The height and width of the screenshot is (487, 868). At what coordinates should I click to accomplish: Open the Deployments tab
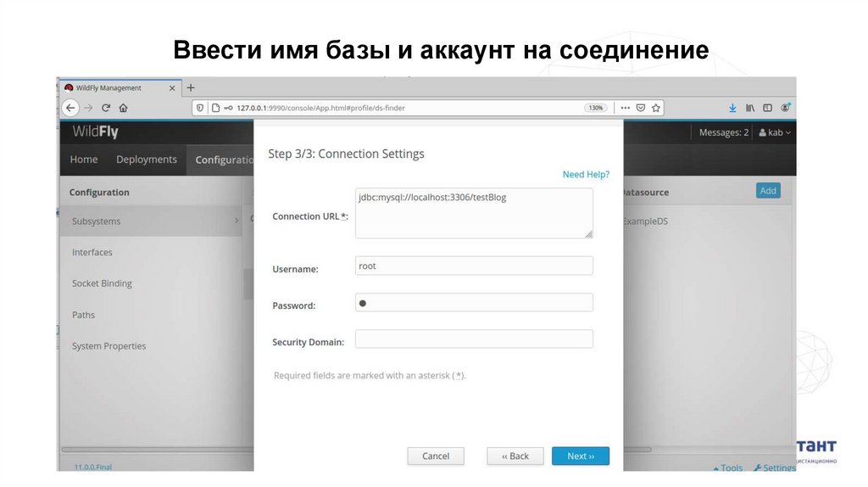click(x=147, y=160)
